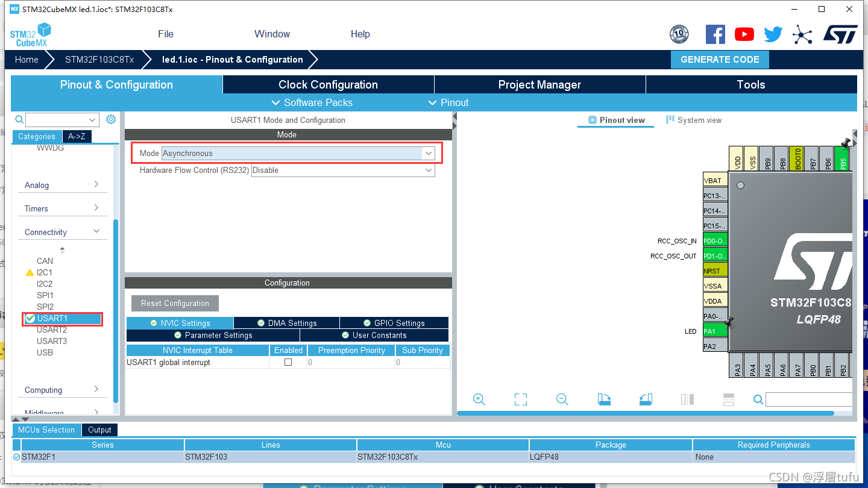This screenshot has height=488, width=868.
Task: Click the STM32CubeMX logo
Action: coord(30,35)
